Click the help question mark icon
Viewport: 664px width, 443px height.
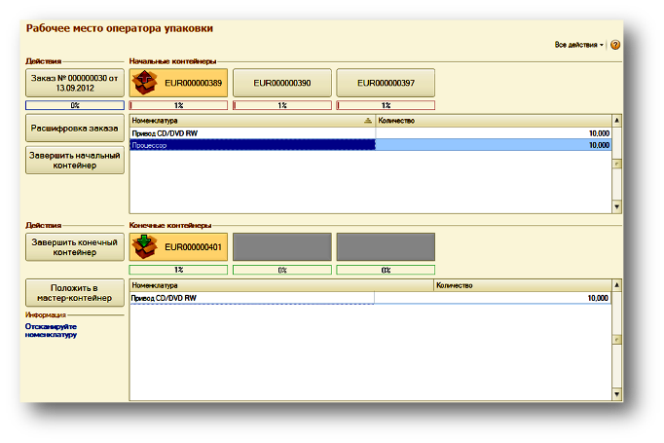(615, 44)
